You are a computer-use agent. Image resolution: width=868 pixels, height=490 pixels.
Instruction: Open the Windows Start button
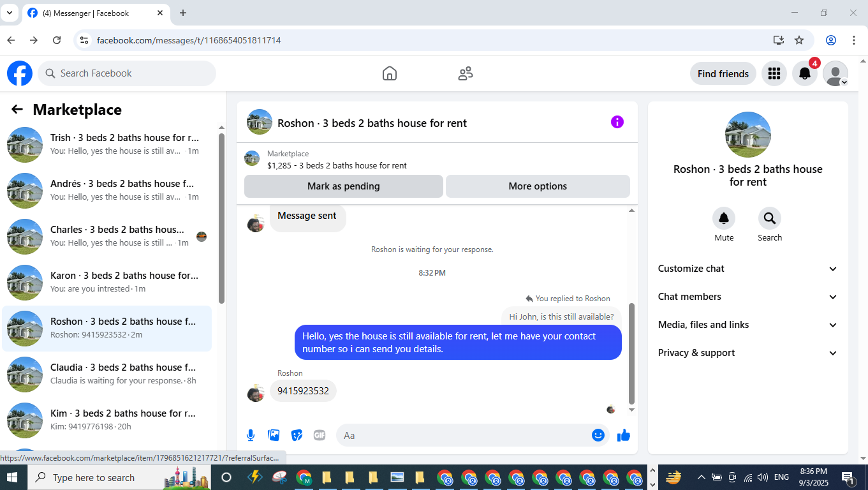click(13, 477)
